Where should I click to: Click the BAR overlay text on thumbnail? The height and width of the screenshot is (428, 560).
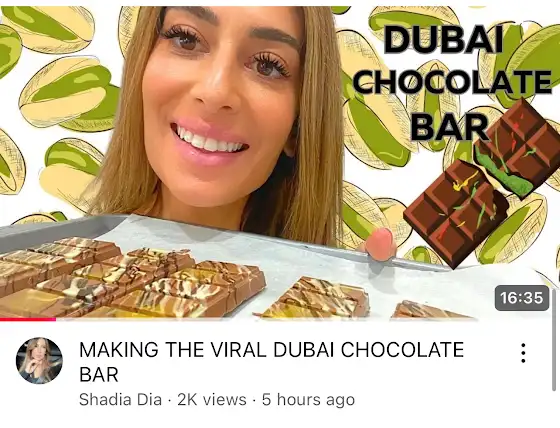pos(449,126)
